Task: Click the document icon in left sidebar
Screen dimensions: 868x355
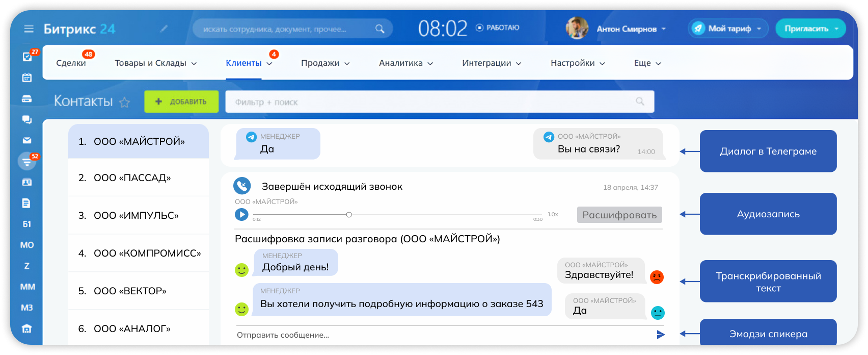Action: [27, 203]
